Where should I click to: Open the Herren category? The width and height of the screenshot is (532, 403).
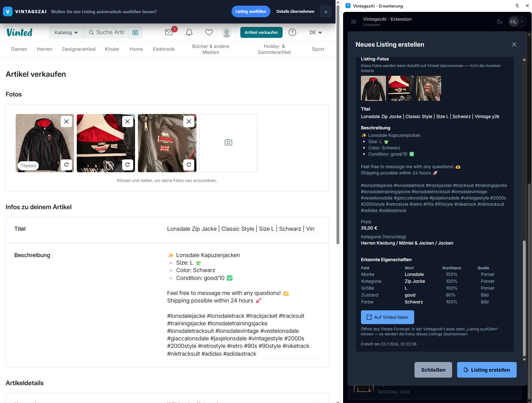click(x=44, y=49)
